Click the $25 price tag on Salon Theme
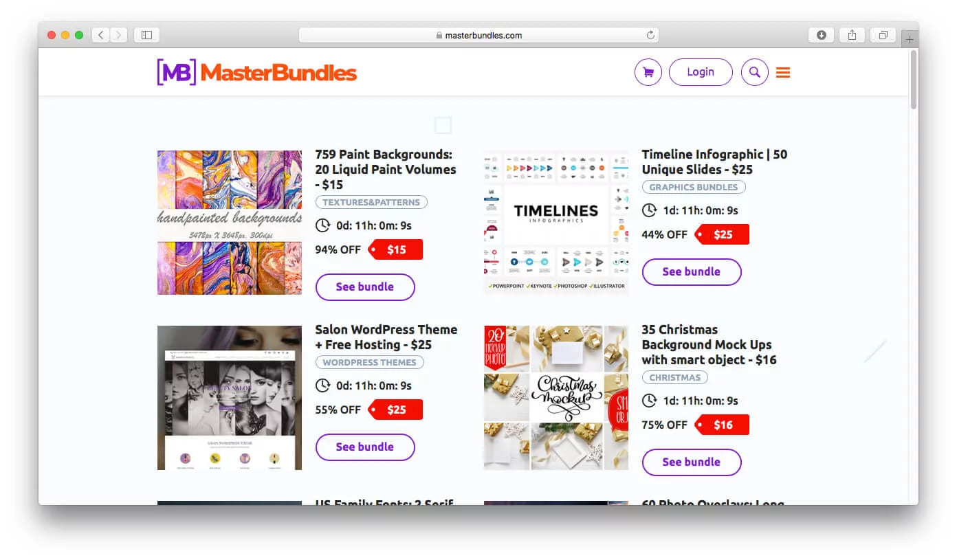 395,410
